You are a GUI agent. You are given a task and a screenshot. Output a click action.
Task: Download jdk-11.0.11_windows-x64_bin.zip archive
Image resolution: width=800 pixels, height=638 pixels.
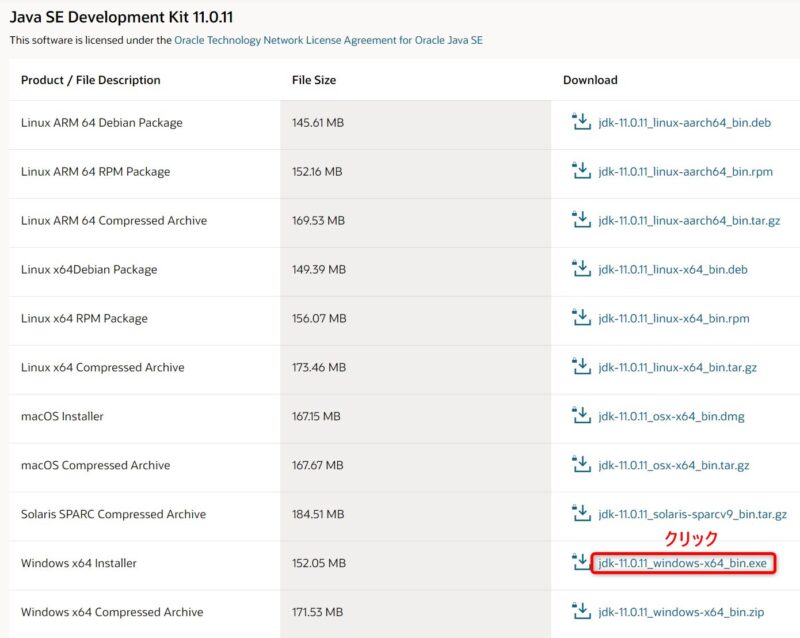(x=681, y=612)
